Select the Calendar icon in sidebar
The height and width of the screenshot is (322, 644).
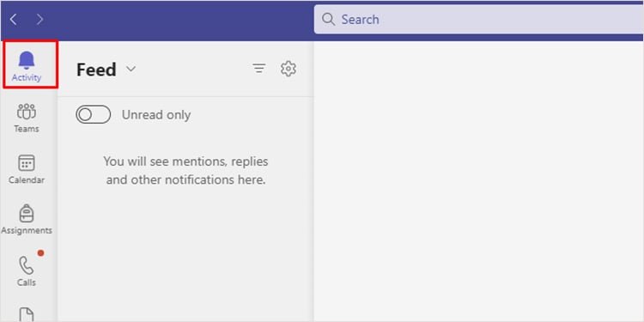(27, 163)
